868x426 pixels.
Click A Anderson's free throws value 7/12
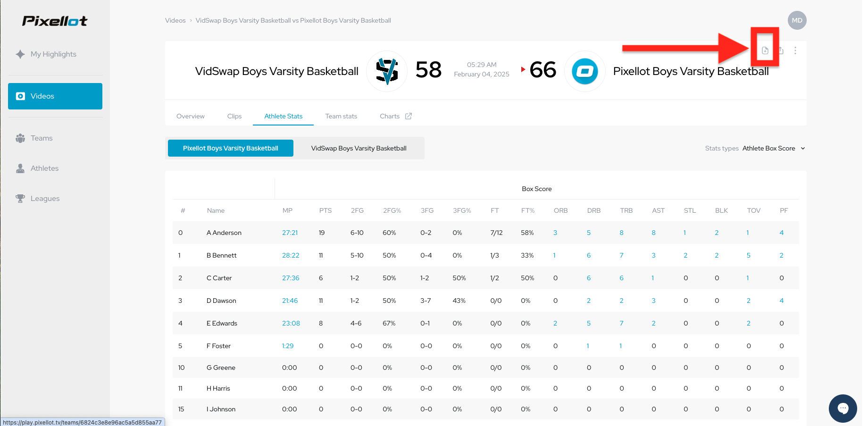(497, 233)
